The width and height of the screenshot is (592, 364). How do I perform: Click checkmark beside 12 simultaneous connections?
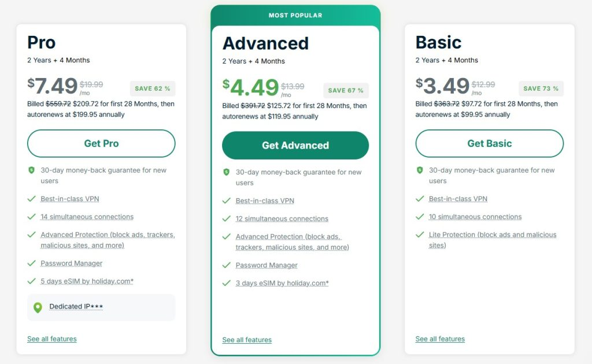[227, 219]
